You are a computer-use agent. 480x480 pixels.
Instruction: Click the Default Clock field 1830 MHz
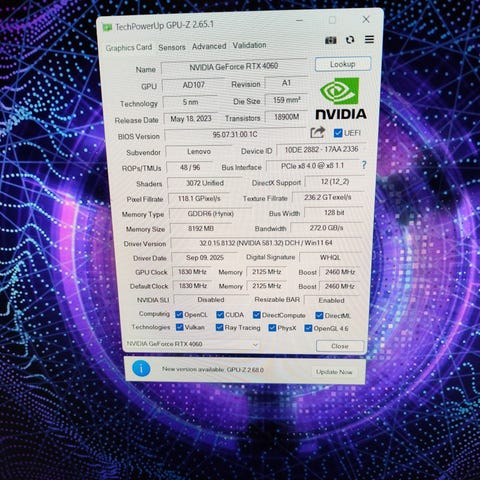click(x=192, y=286)
